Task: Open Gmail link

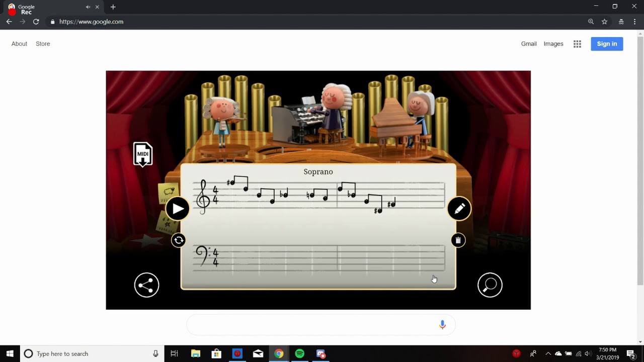Action: click(x=529, y=44)
